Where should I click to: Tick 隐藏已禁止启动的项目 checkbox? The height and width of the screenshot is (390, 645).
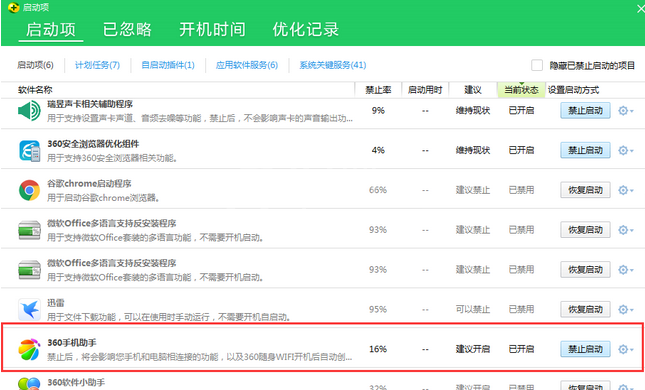pos(536,65)
